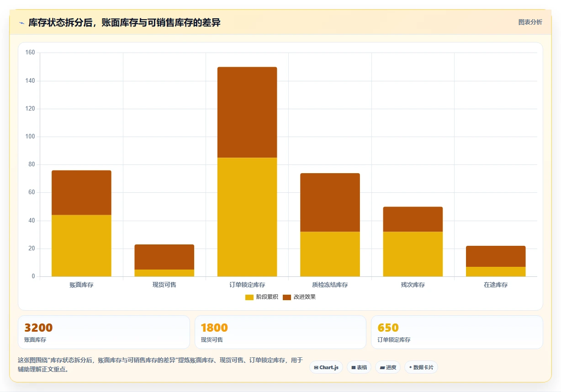Screen dimensions: 561x392
Task: Click the yellow segment of 在途库存 bar
Action: coord(496,271)
